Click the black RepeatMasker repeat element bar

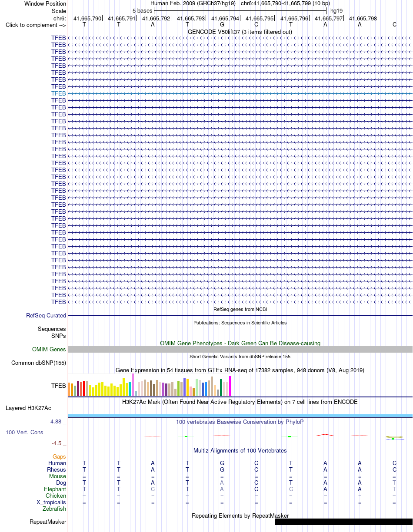343,522
